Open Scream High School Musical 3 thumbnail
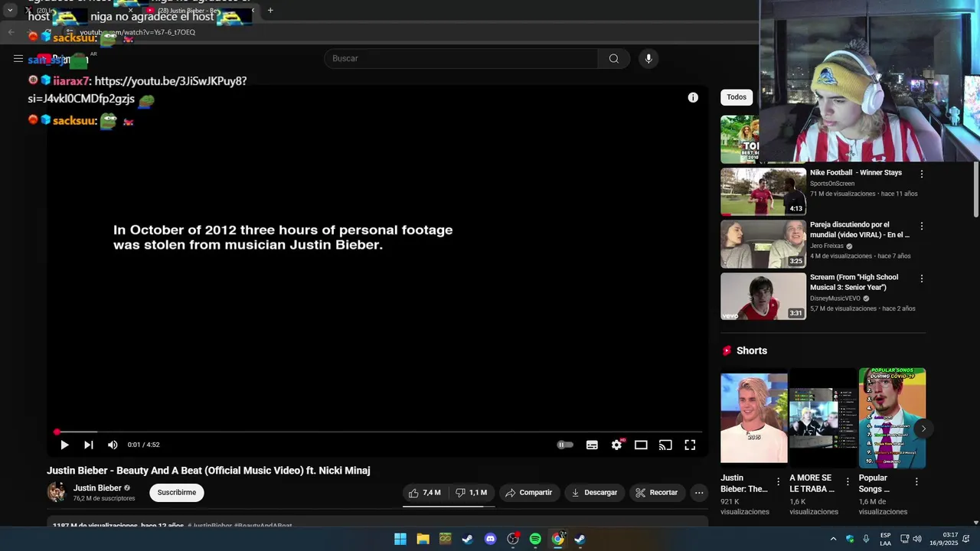 (x=763, y=296)
